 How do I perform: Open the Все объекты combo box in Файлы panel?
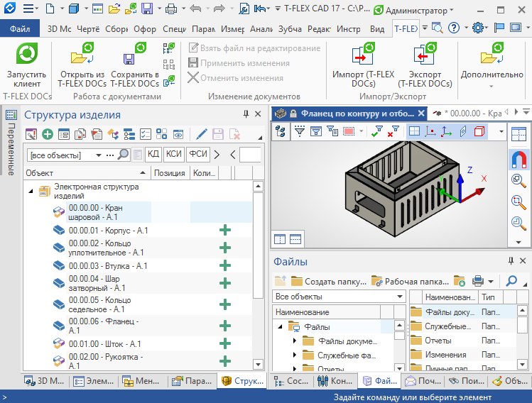[x=339, y=297]
